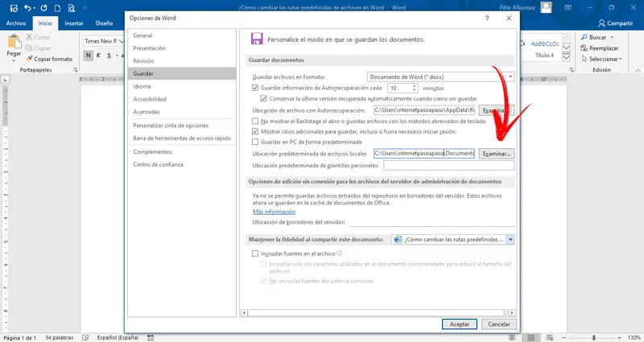Expand styles gallery more arrow
Screen dimensions: 644x342
566,57
